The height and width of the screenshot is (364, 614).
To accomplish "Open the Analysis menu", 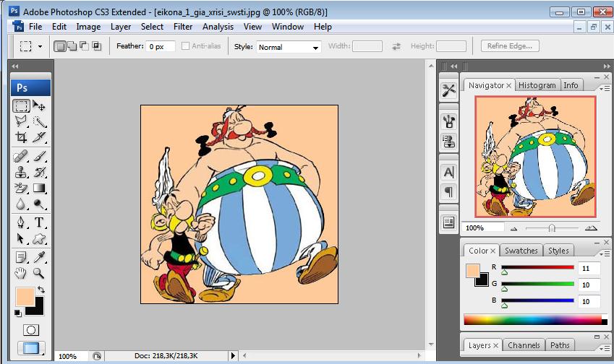I will (x=218, y=27).
